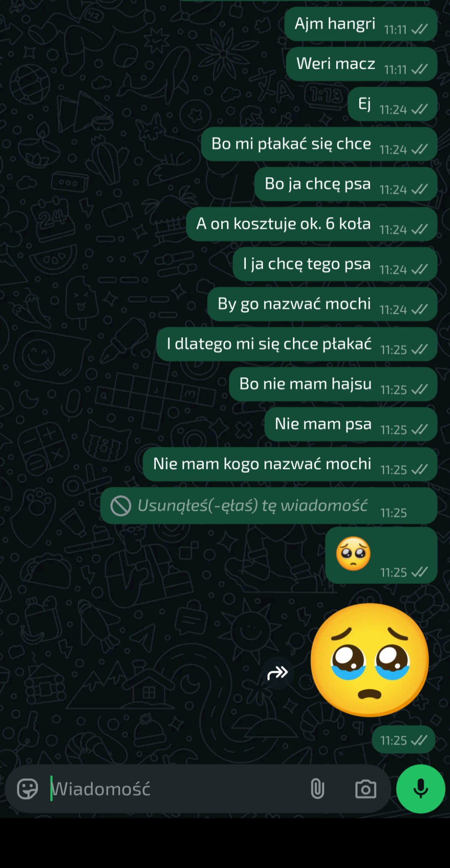Select the 'Weri macz' message

coord(362,64)
